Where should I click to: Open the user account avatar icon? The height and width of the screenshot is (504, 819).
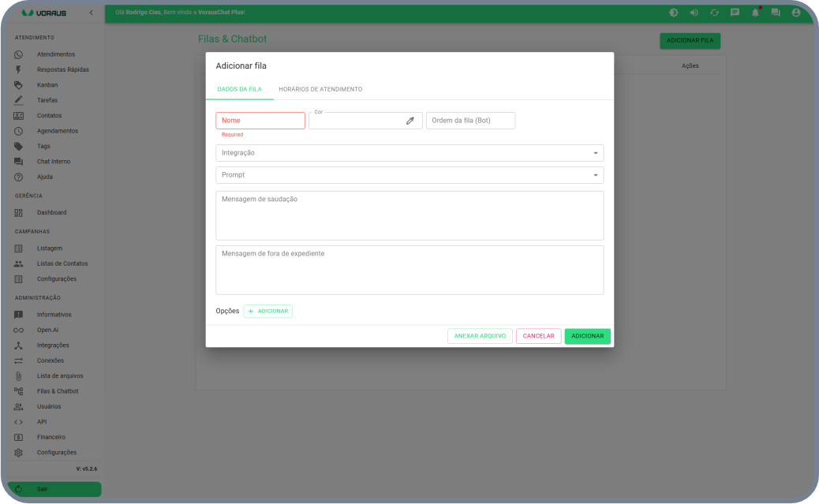(796, 13)
